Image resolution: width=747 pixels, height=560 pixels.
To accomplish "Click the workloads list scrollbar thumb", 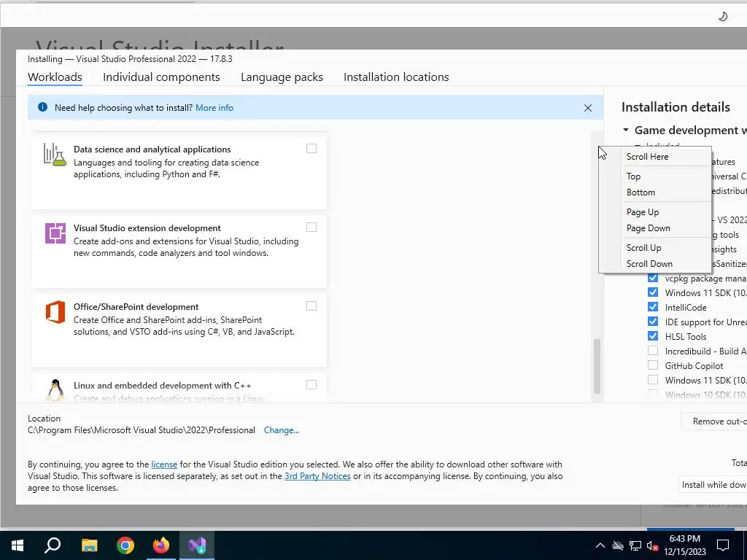I will pyautogui.click(x=597, y=366).
